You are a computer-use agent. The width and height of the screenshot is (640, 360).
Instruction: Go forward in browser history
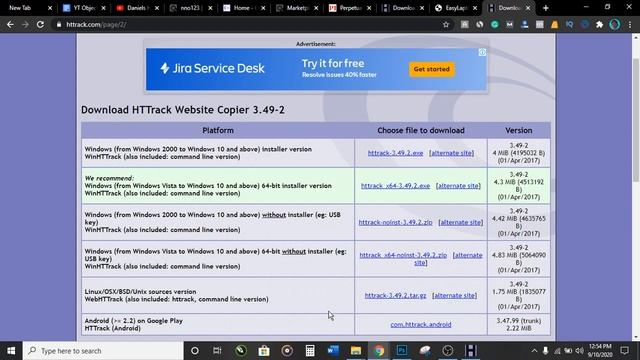pos(25,24)
